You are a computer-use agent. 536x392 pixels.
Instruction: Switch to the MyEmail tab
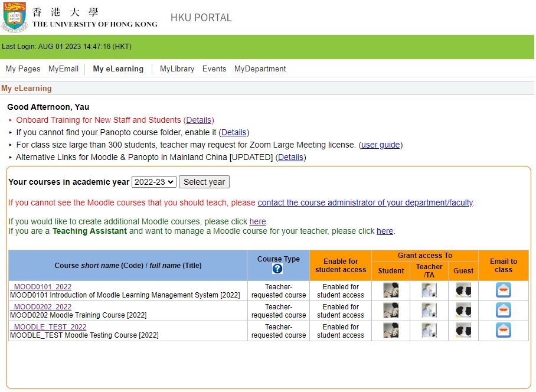(x=63, y=69)
